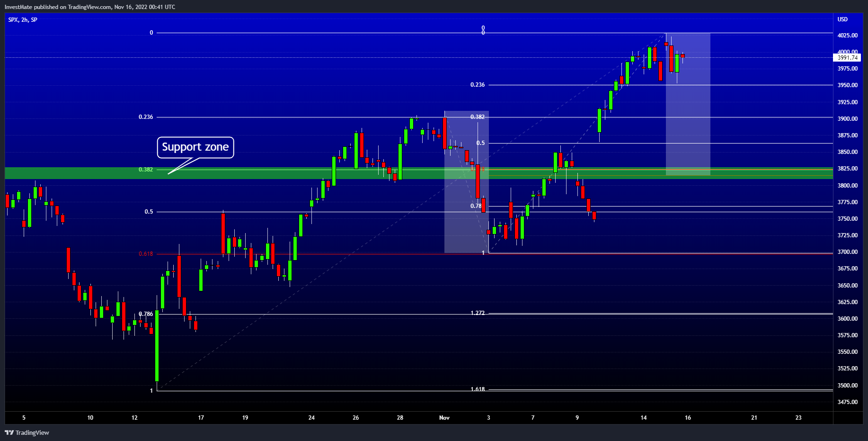Image resolution: width=868 pixels, height=441 pixels.
Task: Click 3475.00 on the price axis
Action: pyautogui.click(x=847, y=402)
